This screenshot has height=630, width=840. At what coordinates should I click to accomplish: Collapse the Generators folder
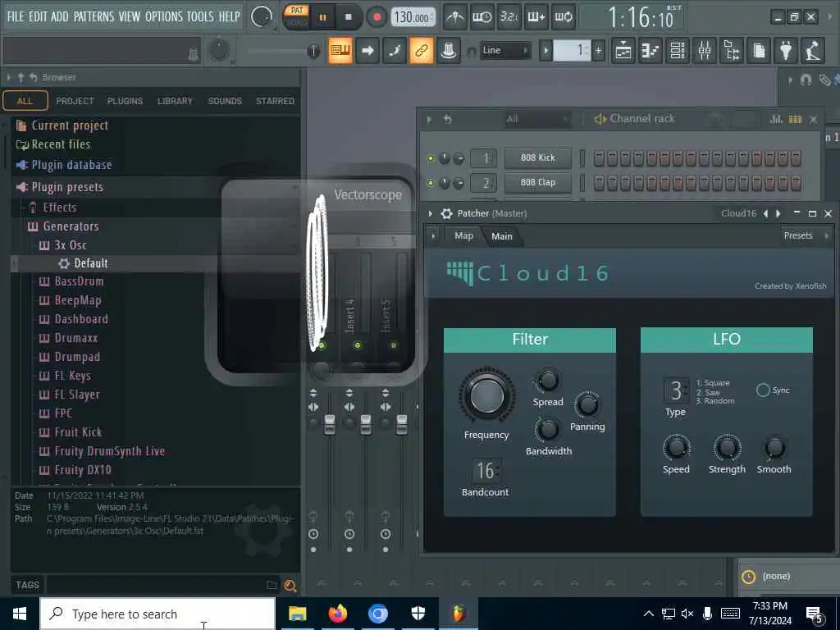click(x=71, y=226)
